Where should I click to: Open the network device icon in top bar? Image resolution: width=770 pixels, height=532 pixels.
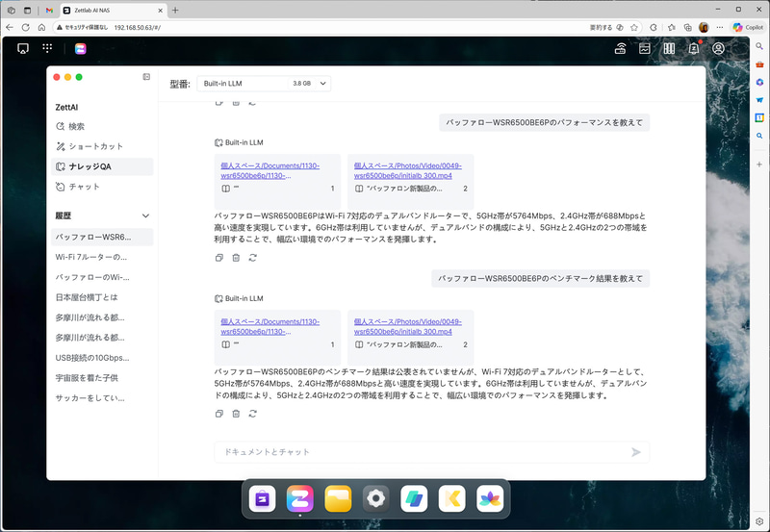[620, 48]
